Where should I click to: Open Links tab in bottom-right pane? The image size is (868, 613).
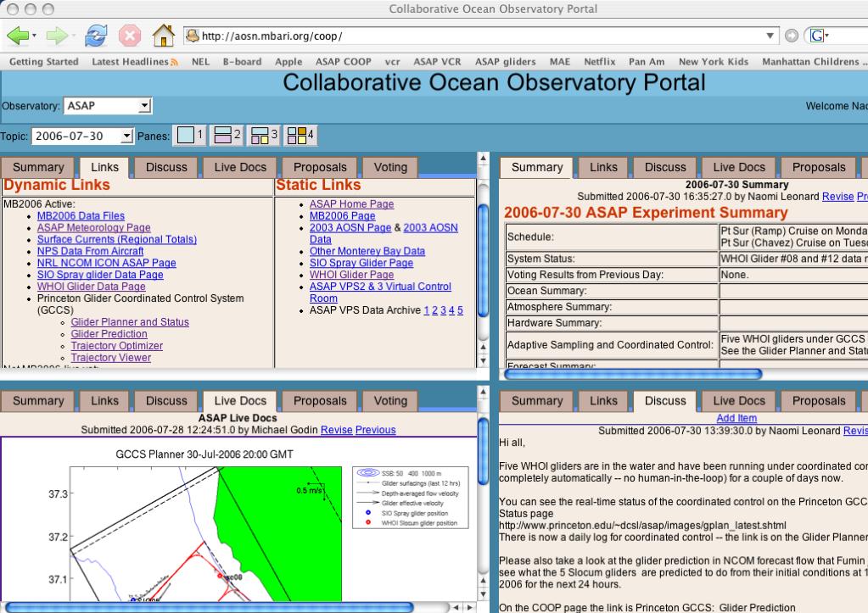click(x=603, y=401)
